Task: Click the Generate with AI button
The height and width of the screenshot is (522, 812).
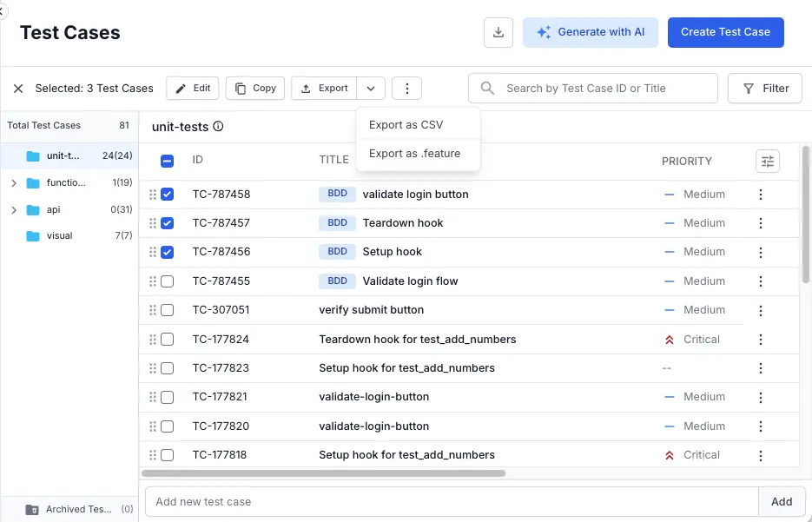Action: click(591, 32)
